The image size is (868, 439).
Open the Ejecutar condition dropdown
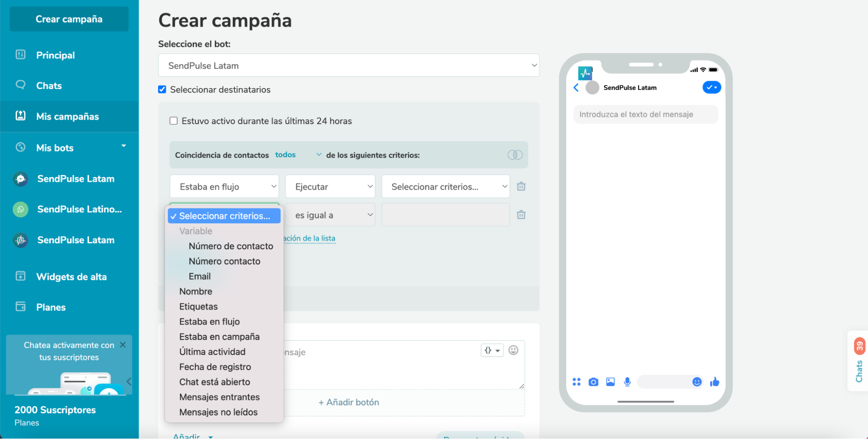330,187
